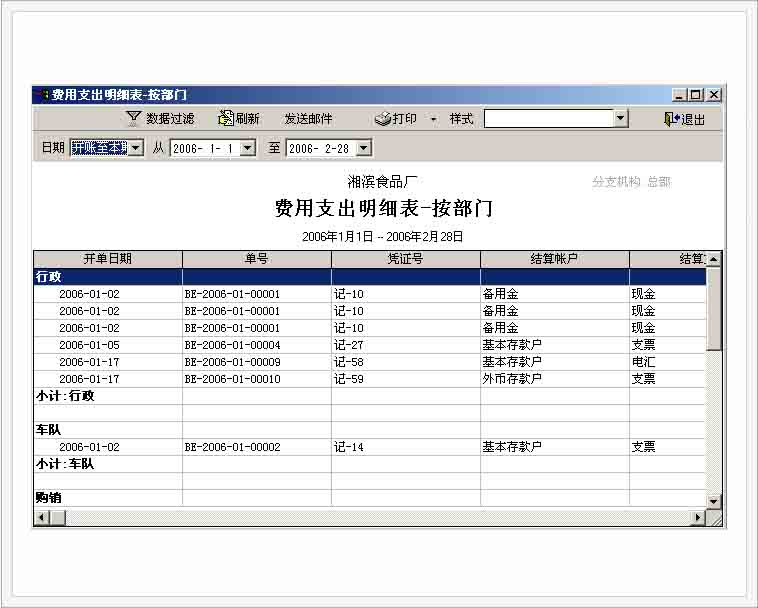This screenshot has width=758, height=608.
Task: Open the 日期 period dropdown
Action: click(136, 148)
